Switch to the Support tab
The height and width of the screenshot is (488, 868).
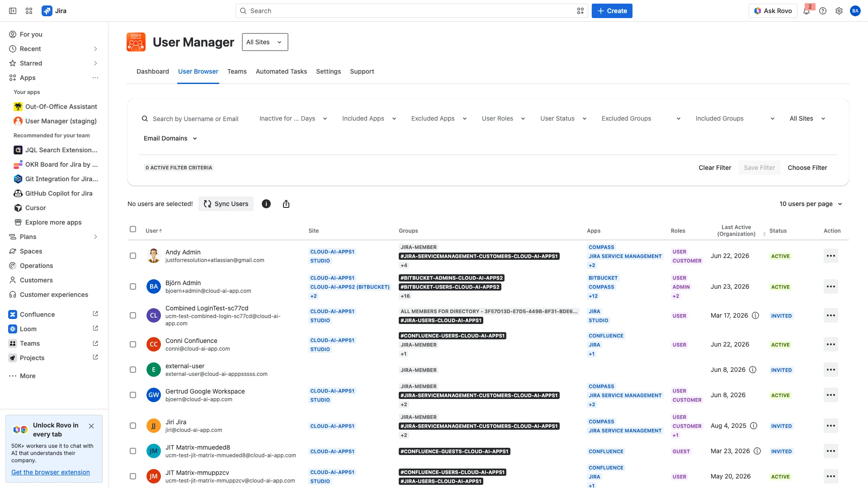[362, 71]
